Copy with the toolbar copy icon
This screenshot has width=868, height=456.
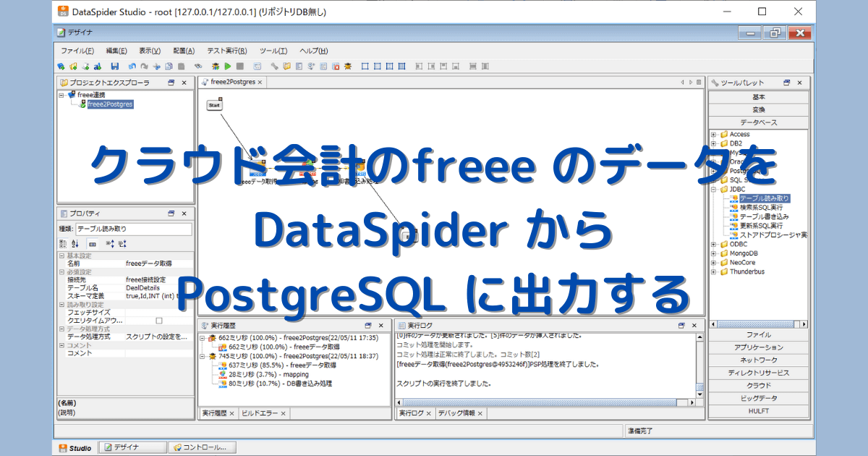click(x=169, y=66)
